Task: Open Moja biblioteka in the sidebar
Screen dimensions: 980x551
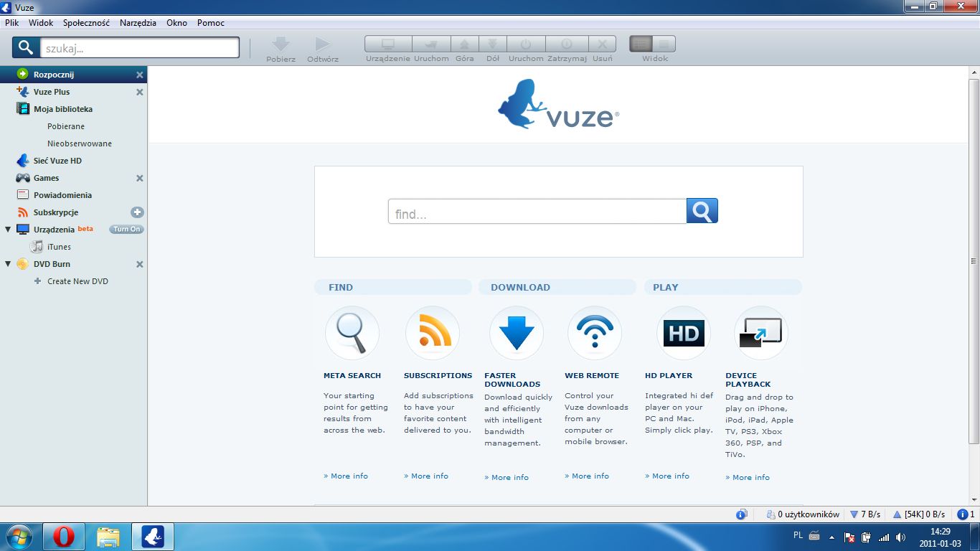Action: click(x=63, y=109)
